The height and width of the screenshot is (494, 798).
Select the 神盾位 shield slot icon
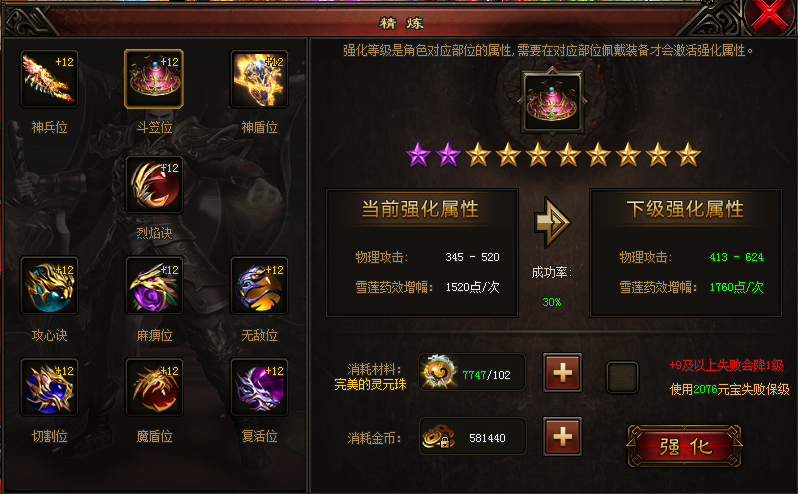click(259, 79)
